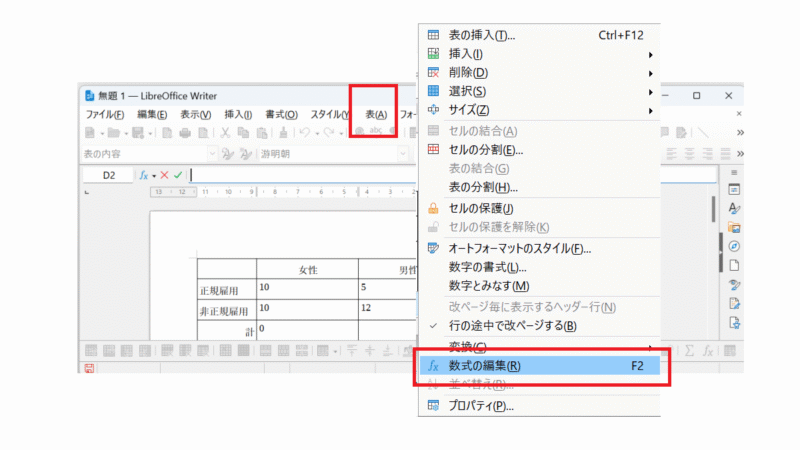Expand the 削除(D) submenu
Image resolution: width=800 pixels, height=450 pixels.
click(540, 72)
